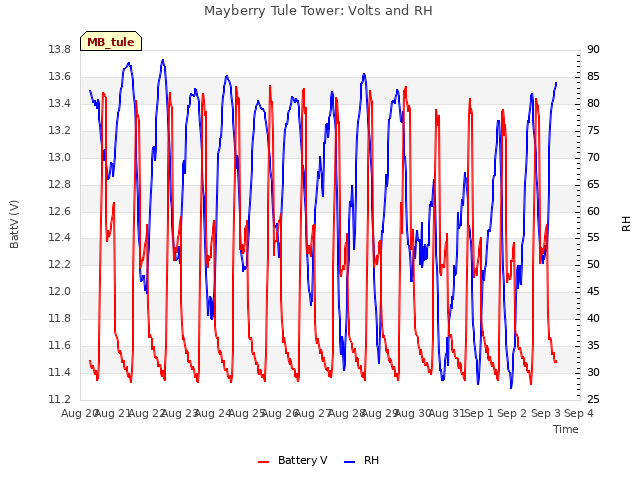Screen dimensions: 640x480
Task: Click the 'Aug 30' date label
Action: [413, 414]
